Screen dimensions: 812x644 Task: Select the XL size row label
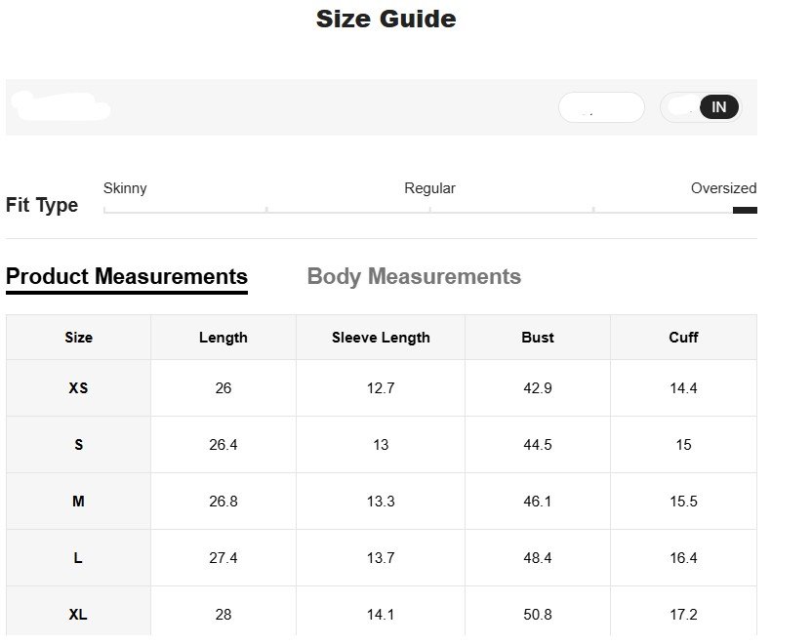coord(79,615)
